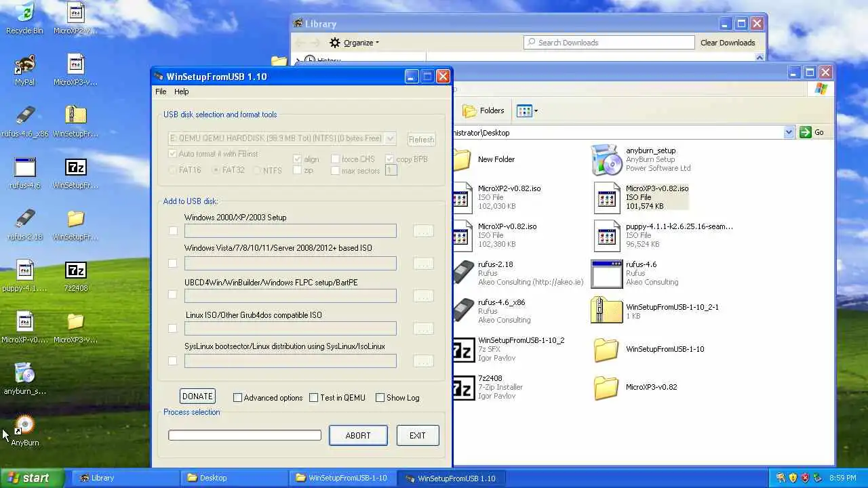The width and height of the screenshot is (868, 488).
Task: Open File menu in WinSetupFromUSB
Action: [x=161, y=91]
